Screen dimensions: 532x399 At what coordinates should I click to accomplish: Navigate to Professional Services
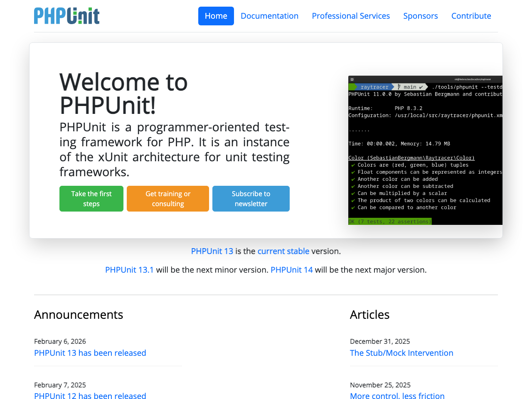(x=350, y=16)
